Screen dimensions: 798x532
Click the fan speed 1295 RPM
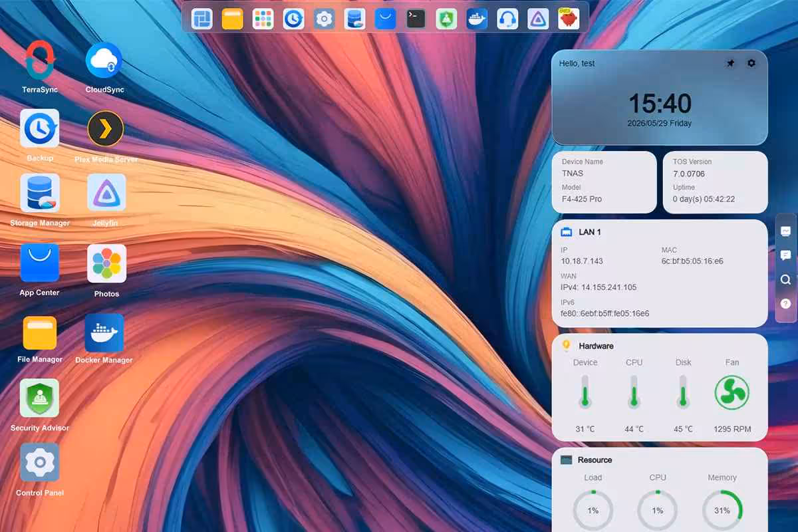[732, 429]
